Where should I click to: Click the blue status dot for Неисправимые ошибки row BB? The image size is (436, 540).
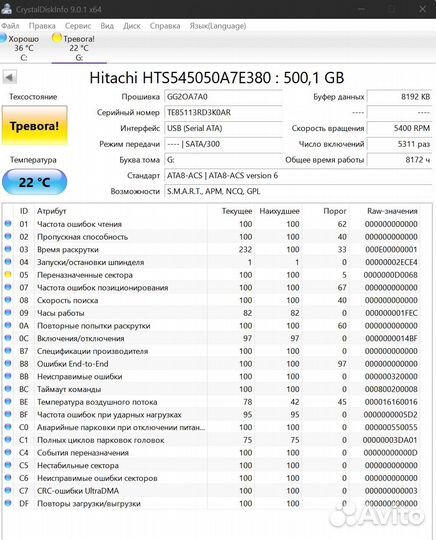click(x=8, y=376)
